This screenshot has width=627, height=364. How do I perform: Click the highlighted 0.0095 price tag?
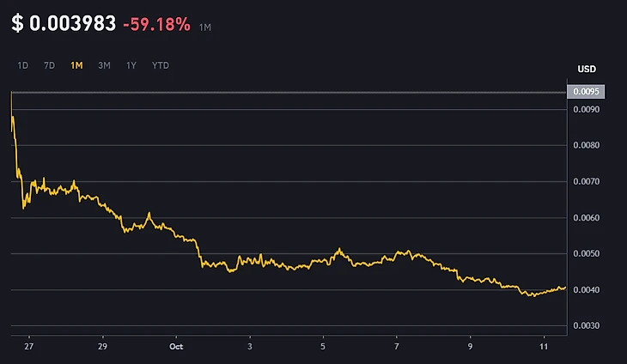pyautogui.click(x=587, y=92)
